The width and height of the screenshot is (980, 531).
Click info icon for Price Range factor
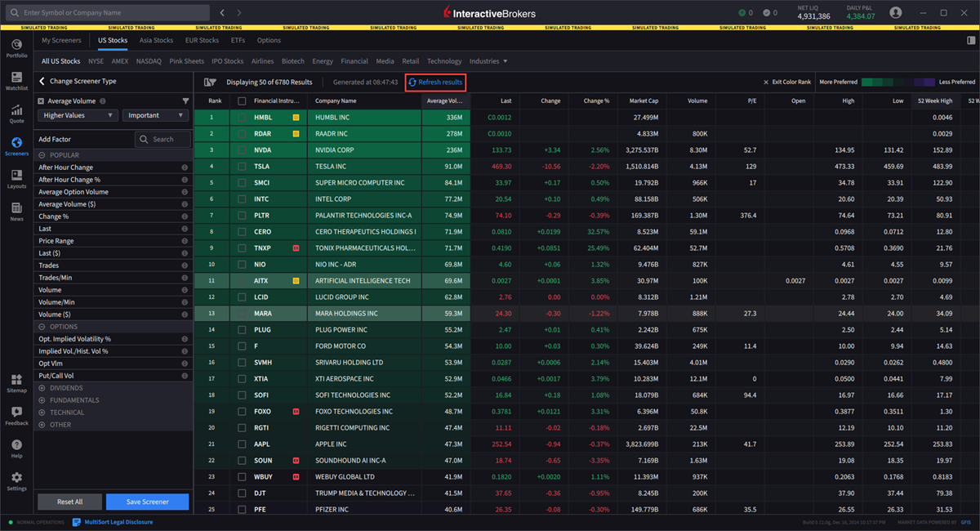click(x=185, y=241)
